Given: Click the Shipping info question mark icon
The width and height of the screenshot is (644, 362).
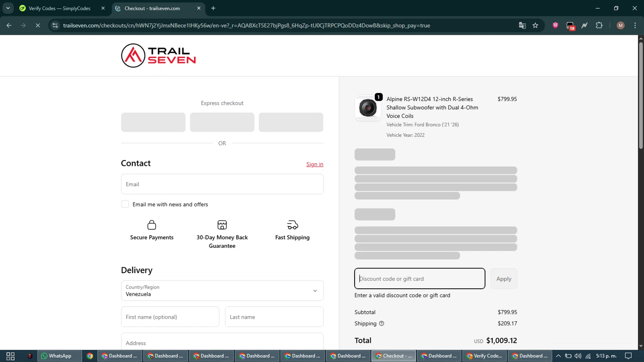Looking at the screenshot, I should 381,323.
